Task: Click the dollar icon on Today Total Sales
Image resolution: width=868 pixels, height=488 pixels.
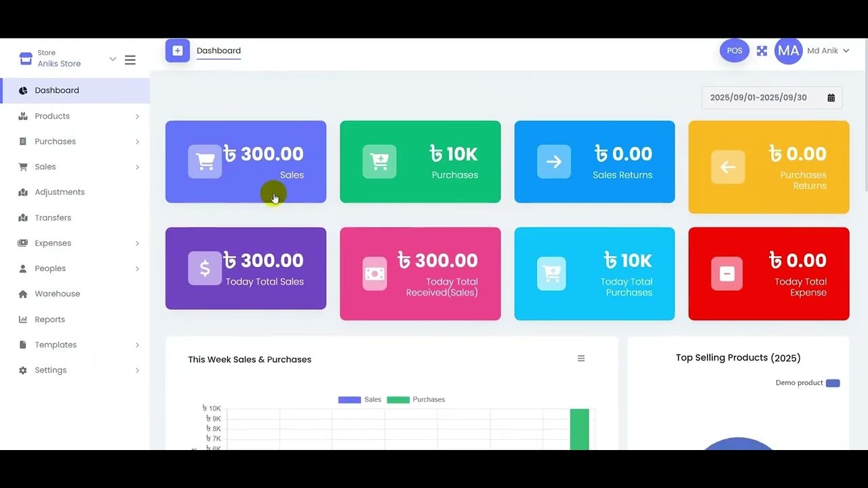Action: click(x=205, y=268)
